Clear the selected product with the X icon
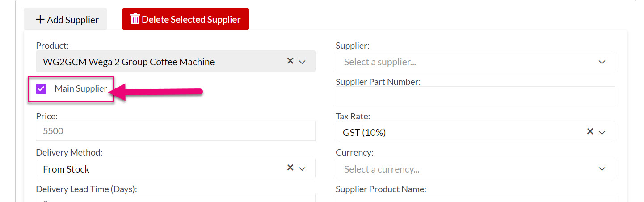644x202 pixels. pos(290,61)
